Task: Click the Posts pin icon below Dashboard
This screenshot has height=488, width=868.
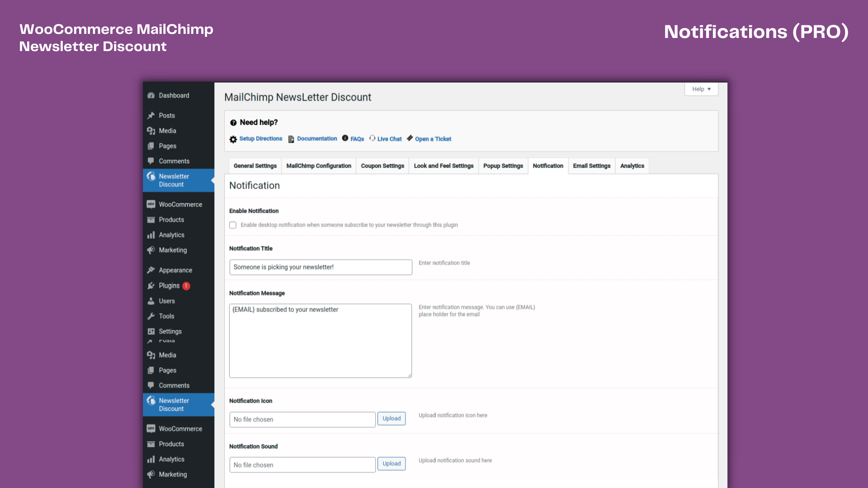Action: [151, 115]
